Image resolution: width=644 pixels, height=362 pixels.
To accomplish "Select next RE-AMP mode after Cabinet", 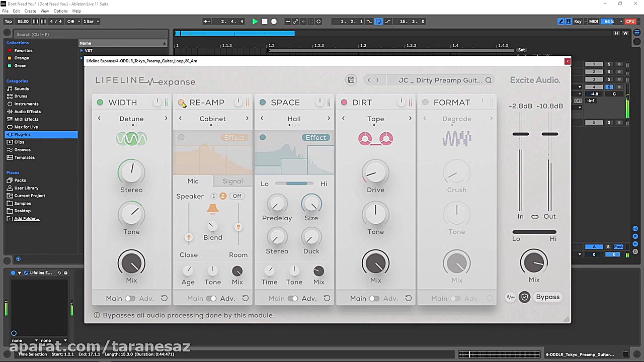I will point(247,119).
